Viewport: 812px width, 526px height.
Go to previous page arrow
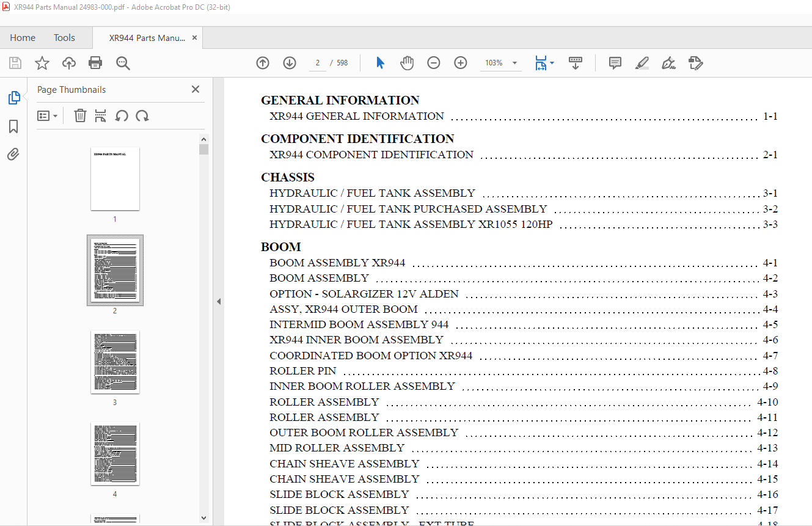263,63
